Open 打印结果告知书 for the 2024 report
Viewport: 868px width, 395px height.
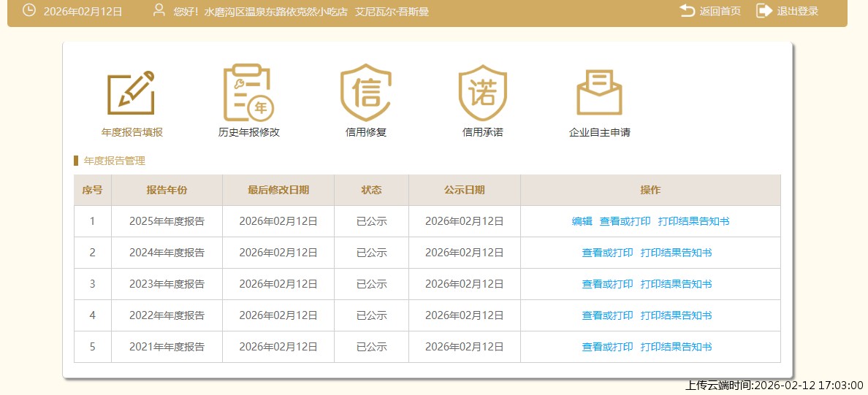tap(676, 253)
